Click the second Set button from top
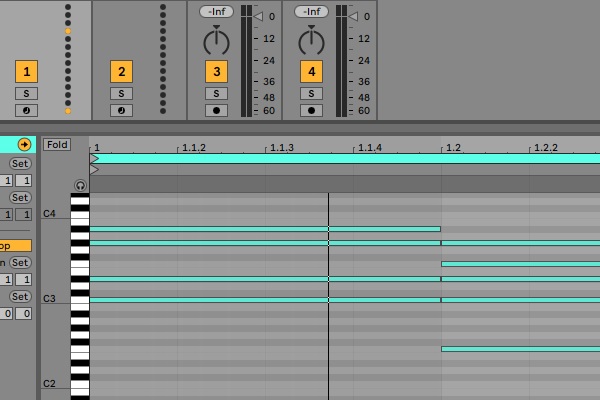This screenshot has height=400, width=600. point(20,198)
